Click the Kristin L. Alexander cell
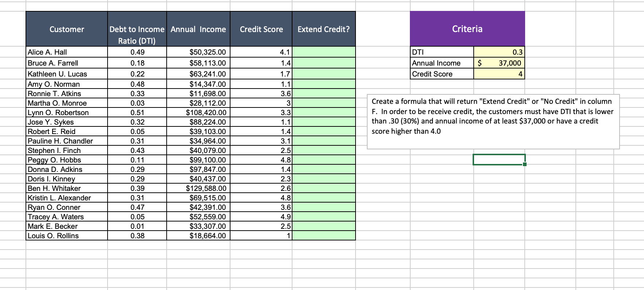This screenshot has height=290, width=644. (x=67, y=198)
